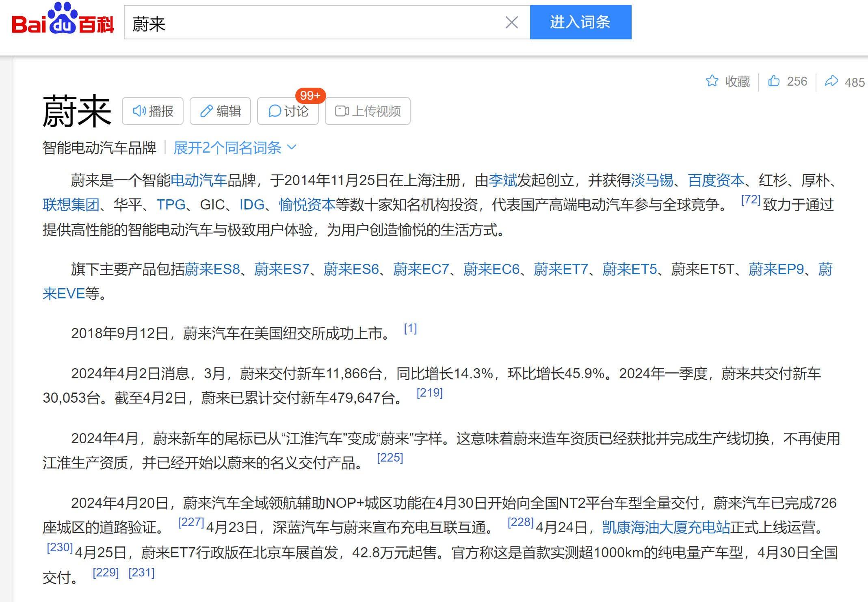Click reference [231]
868x602 pixels.
141,572
